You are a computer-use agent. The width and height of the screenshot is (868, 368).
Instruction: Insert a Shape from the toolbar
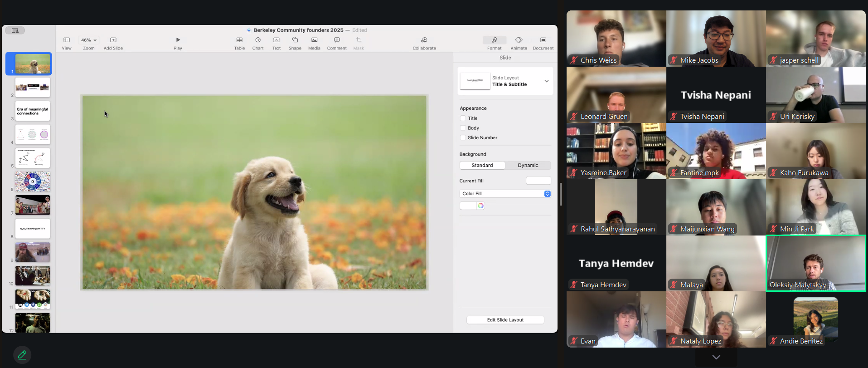click(295, 40)
